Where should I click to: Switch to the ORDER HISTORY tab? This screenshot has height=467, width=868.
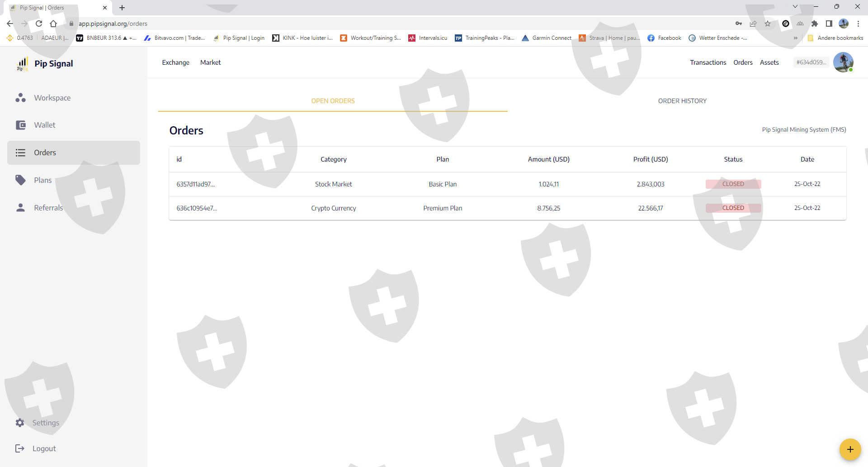click(x=682, y=101)
